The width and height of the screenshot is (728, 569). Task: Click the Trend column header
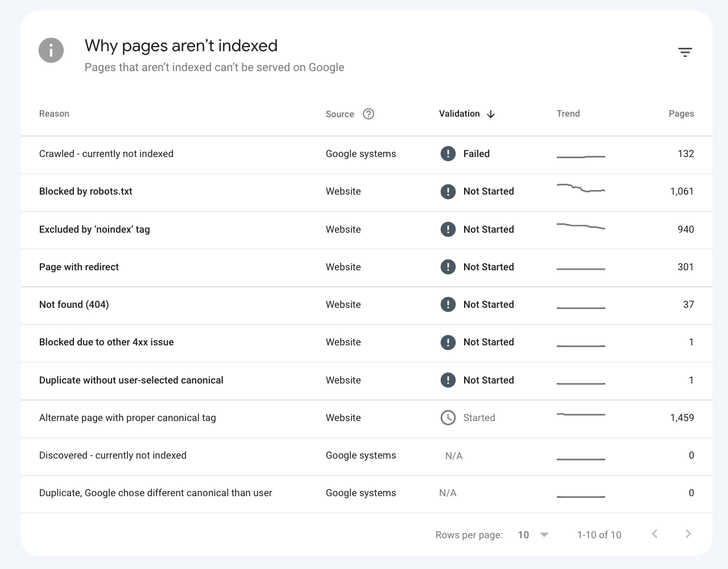[568, 114]
